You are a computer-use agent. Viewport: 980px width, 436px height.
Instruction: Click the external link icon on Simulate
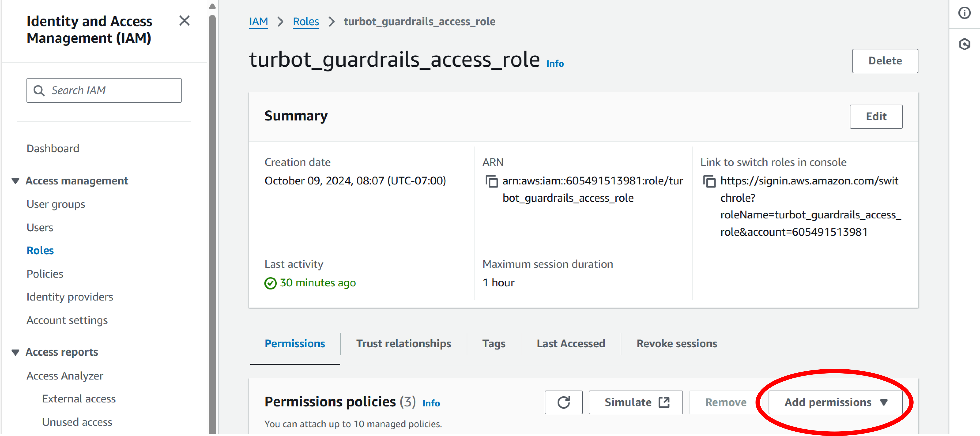(663, 402)
